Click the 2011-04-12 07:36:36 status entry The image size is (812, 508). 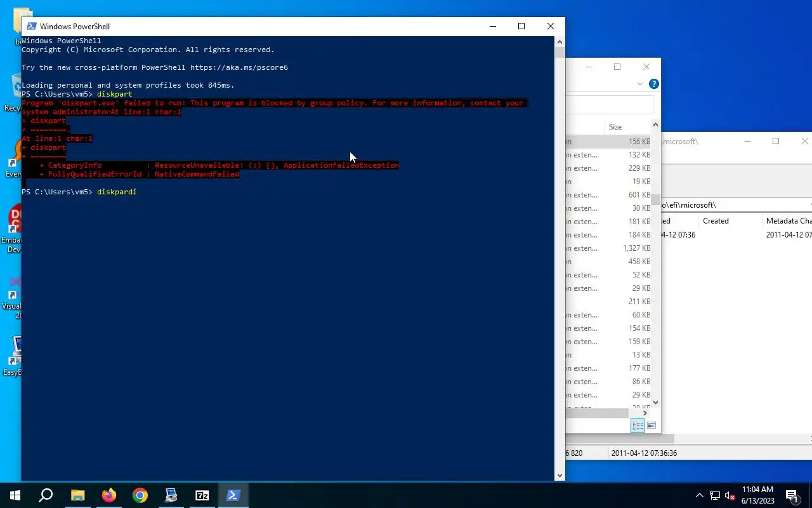tap(644, 453)
